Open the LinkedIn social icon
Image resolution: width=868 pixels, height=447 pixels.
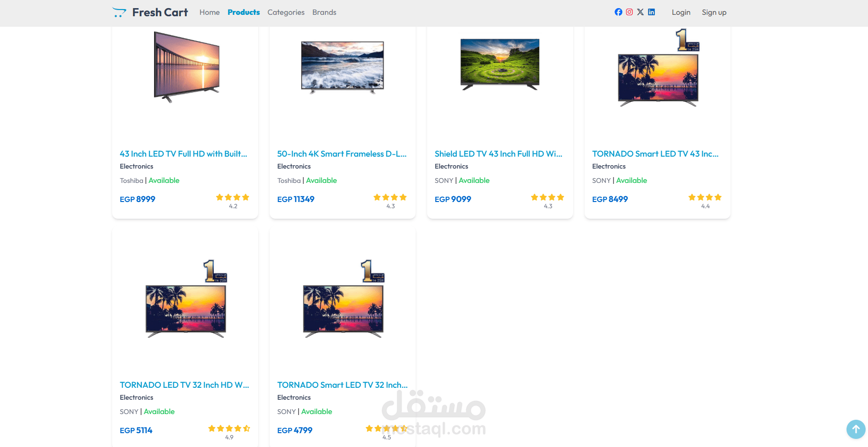tap(651, 12)
